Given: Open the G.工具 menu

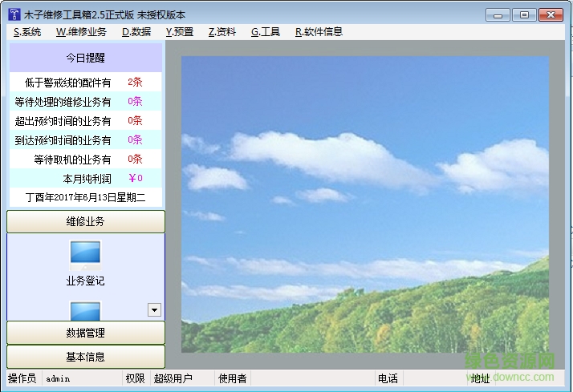Looking at the screenshot, I should (266, 32).
